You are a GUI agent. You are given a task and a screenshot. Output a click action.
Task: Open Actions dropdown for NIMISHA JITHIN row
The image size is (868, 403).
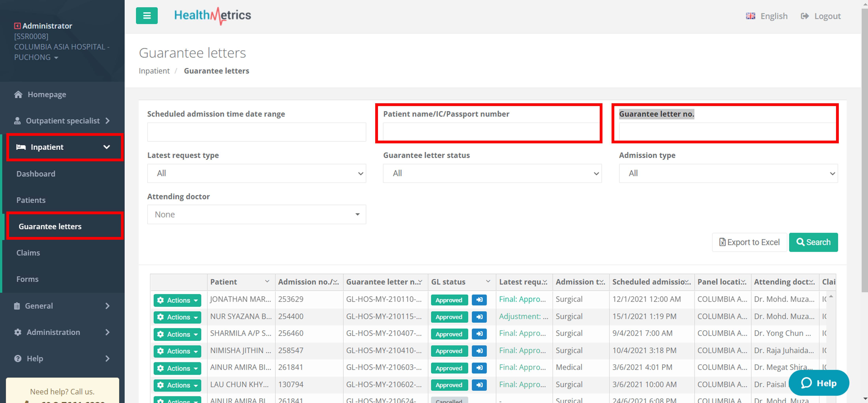click(x=177, y=351)
